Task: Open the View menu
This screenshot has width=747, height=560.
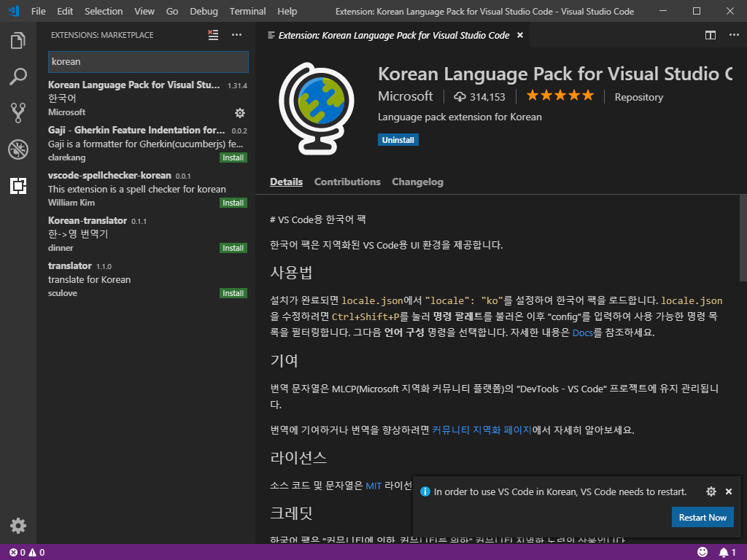Action: tap(144, 11)
